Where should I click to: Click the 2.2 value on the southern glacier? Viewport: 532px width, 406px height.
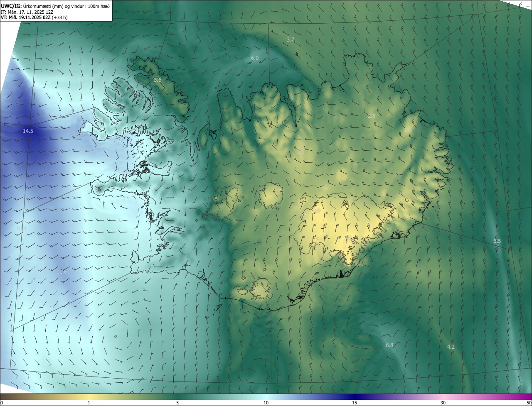pos(258,290)
